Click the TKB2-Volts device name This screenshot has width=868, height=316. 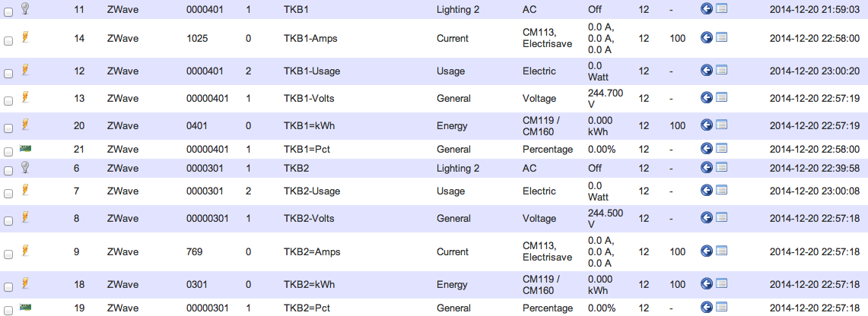coord(308,218)
